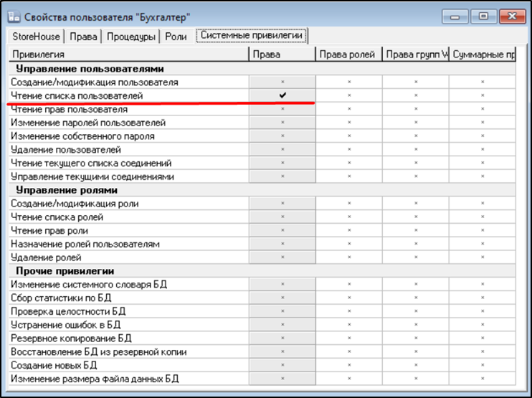The image size is (532, 398).
Task: Enable the Создание/модификация пользователя right
Action: pyautogui.click(x=282, y=82)
